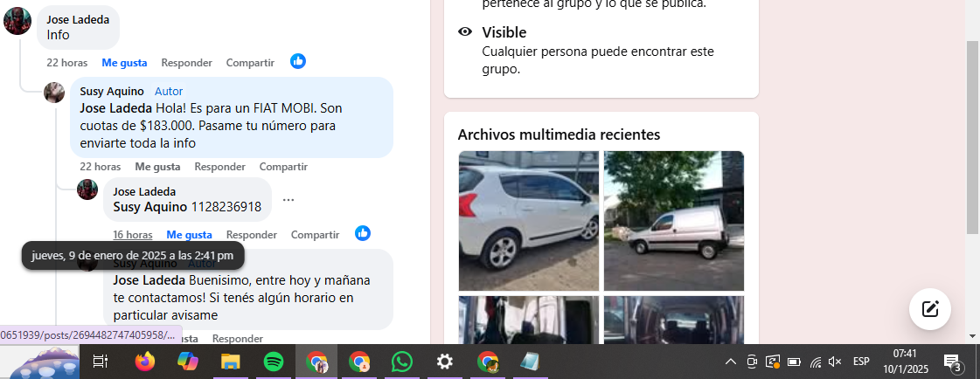This screenshot has width=980, height=379.
Task: Open the Notepad app in the taskbar
Action: [530, 362]
